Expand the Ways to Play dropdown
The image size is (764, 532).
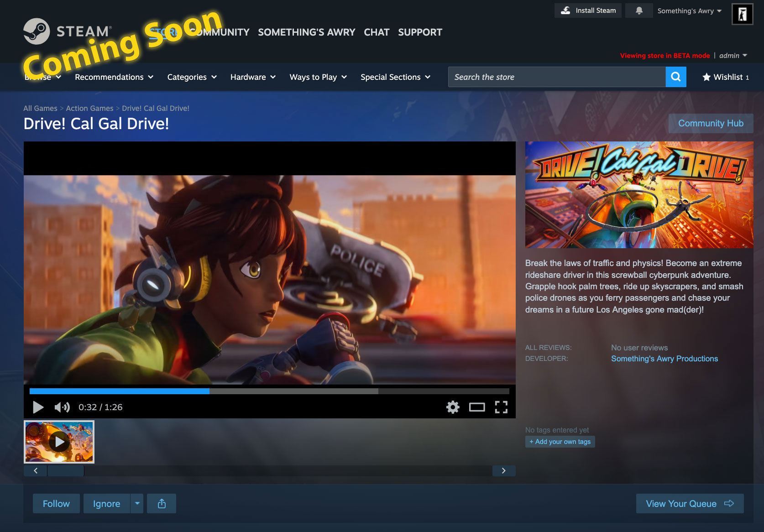tap(318, 77)
